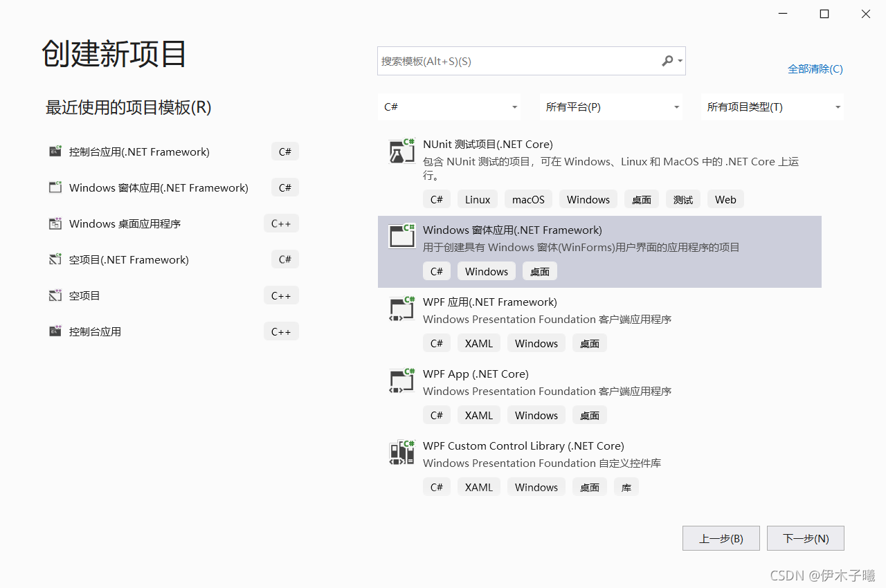Click XAML tag under WPF 应用(.NET Framework)

point(479,343)
